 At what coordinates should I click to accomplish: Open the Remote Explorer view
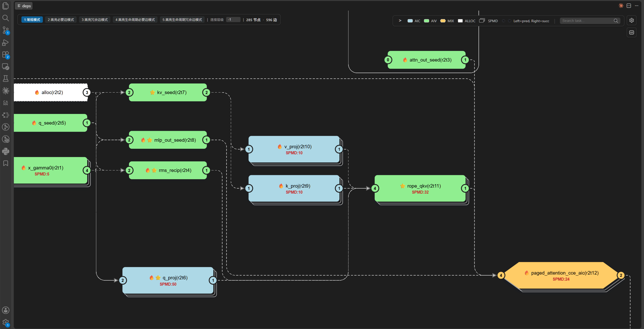tap(6, 67)
